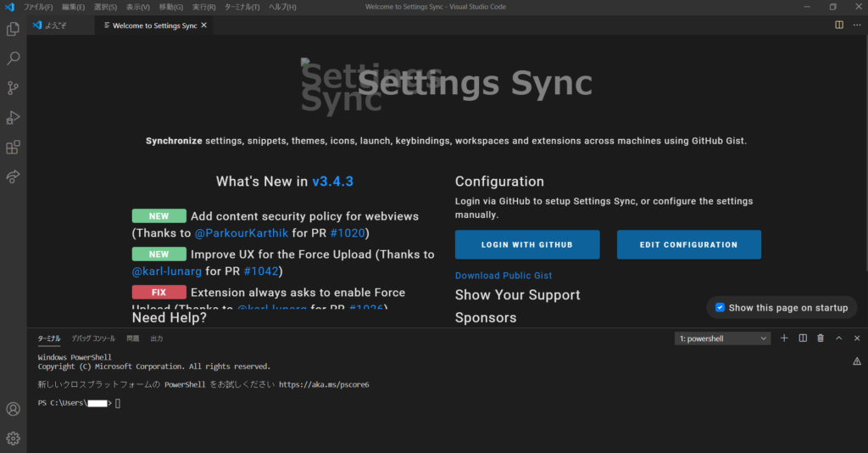Viewport: 868px width, 453px height.
Task: Click NEW badge beside content security policy
Action: coord(159,216)
